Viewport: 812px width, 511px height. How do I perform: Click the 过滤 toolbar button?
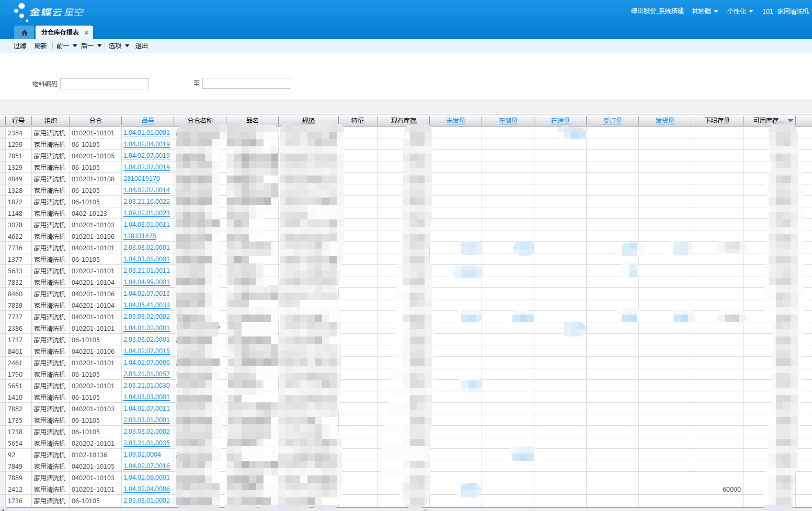[x=20, y=46]
